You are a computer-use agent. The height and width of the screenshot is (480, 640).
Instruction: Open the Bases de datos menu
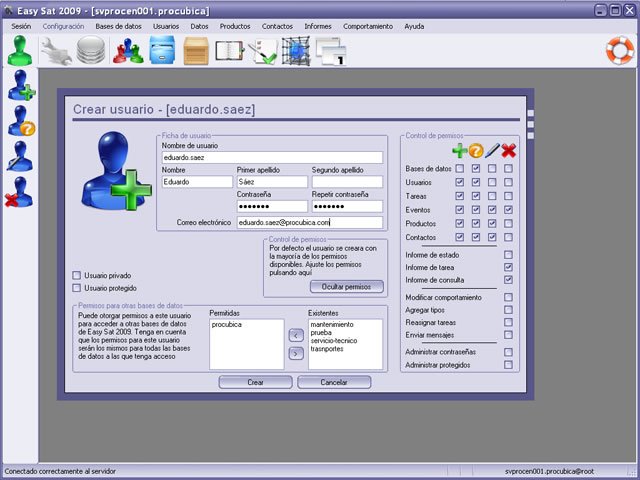[x=118, y=26]
